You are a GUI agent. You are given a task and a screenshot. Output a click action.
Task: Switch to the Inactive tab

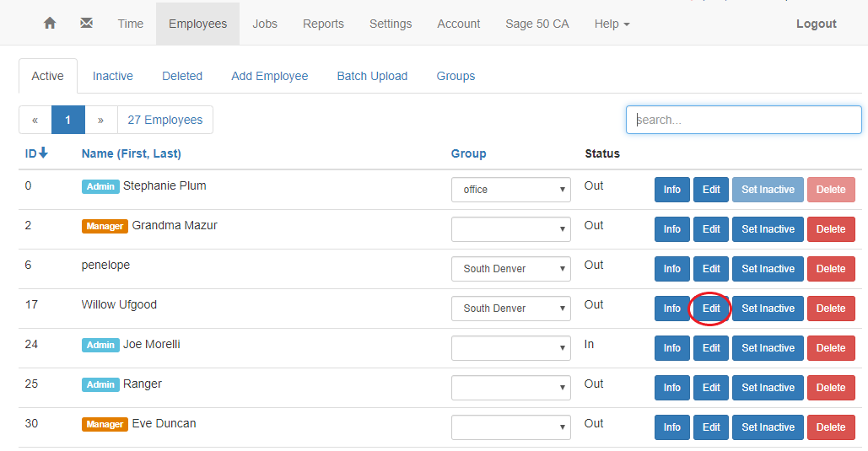[x=113, y=76]
